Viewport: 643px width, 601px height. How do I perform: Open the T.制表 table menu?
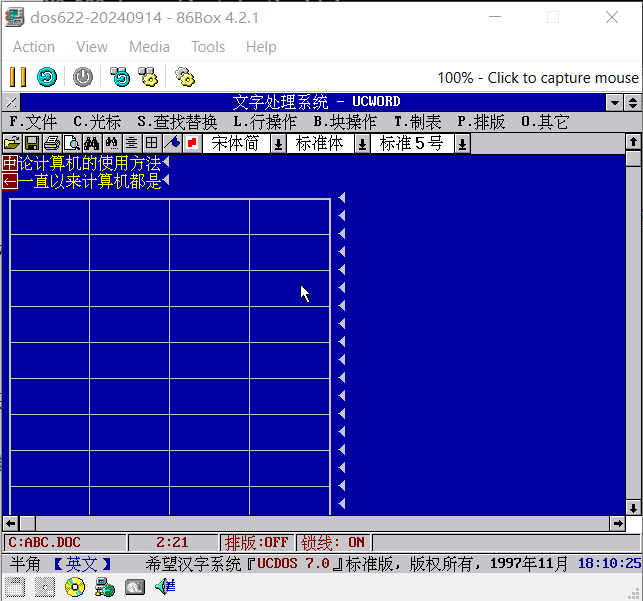(417, 122)
